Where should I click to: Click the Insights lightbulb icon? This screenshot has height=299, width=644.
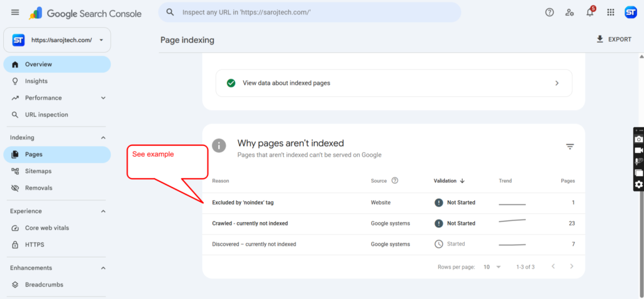click(x=15, y=81)
